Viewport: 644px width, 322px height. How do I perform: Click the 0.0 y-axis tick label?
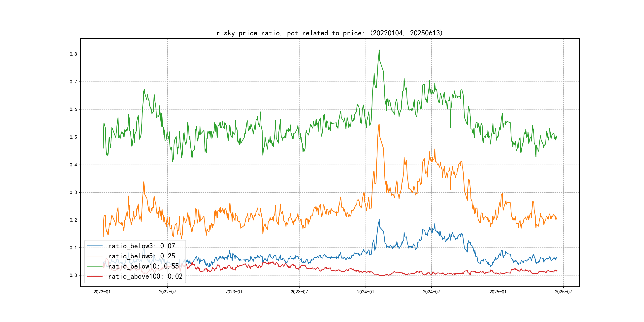coord(73,275)
